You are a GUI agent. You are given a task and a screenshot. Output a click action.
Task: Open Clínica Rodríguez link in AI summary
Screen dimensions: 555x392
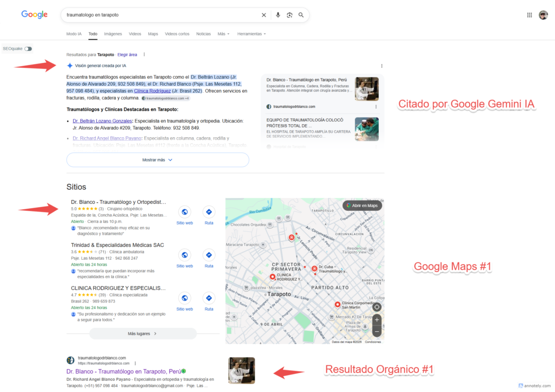coord(152,91)
